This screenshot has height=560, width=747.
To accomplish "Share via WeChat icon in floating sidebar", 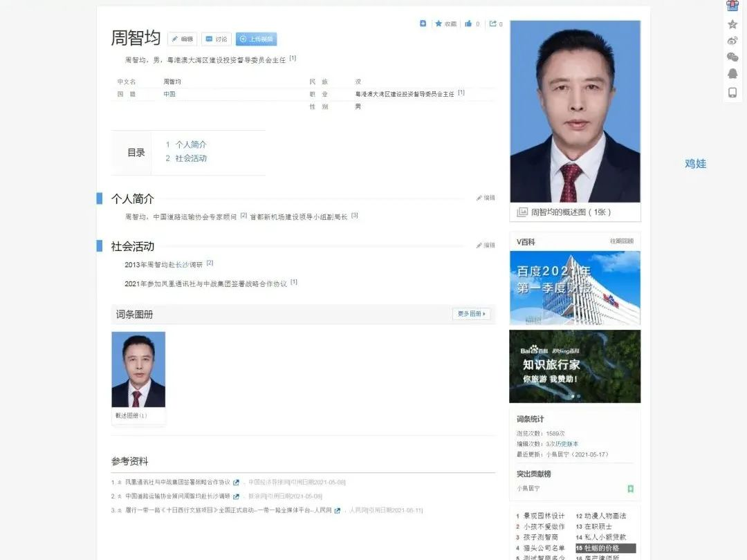I will coord(732,57).
